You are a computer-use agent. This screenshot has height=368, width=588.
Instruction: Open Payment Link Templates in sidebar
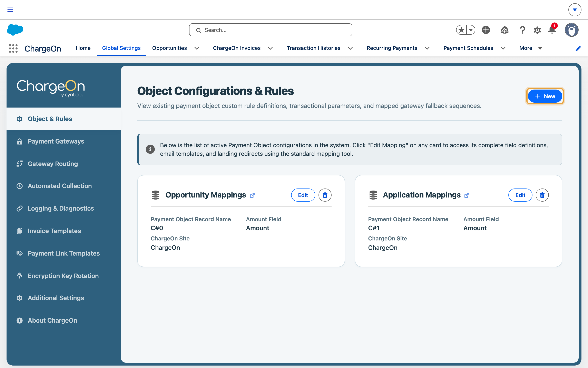click(64, 253)
